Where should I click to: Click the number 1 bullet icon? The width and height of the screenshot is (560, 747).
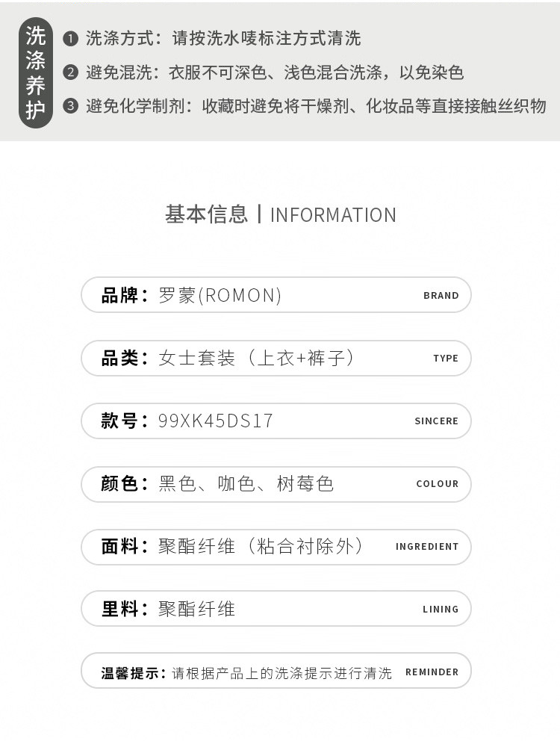[x=71, y=38]
